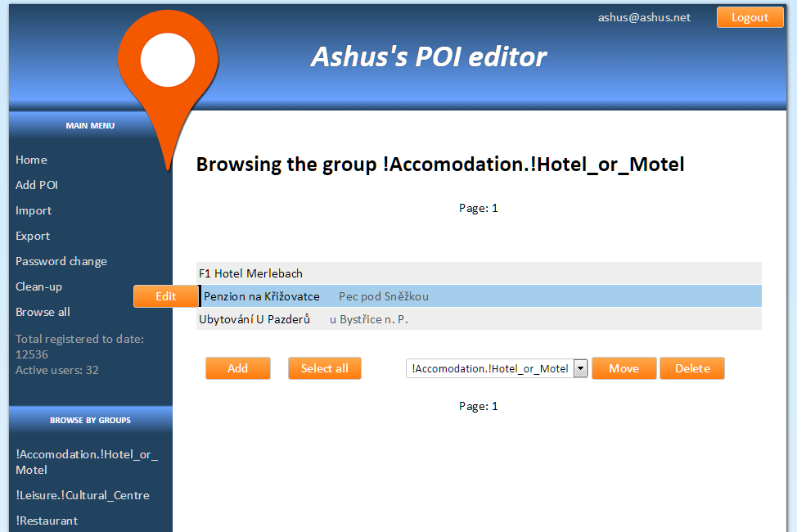Screen dimensions: 797x532
Task: Browse the !Leisure.!Cultural_Centre group
Action: point(83,495)
